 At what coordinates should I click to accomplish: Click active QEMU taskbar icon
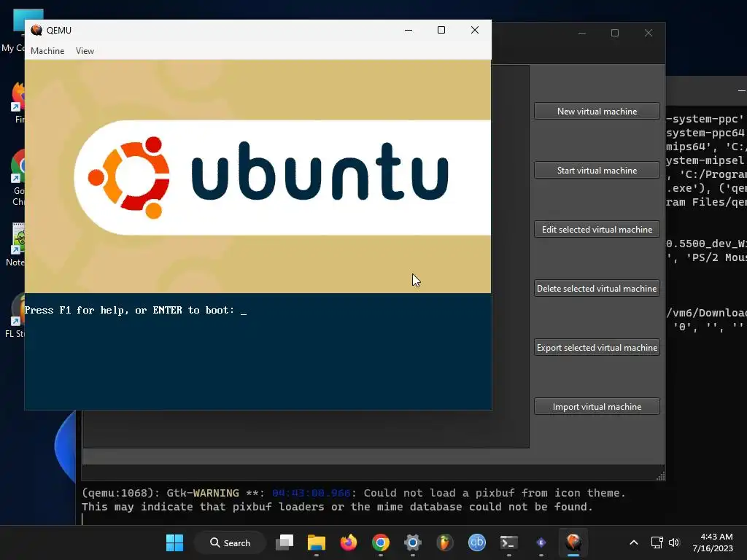click(x=573, y=542)
